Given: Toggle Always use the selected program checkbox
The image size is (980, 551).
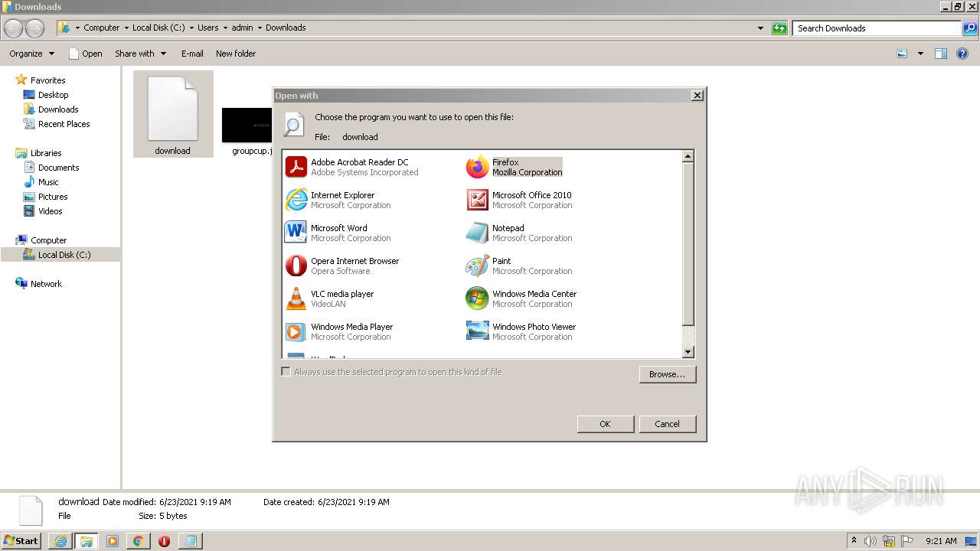Looking at the screenshot, I should pos(286,372).
